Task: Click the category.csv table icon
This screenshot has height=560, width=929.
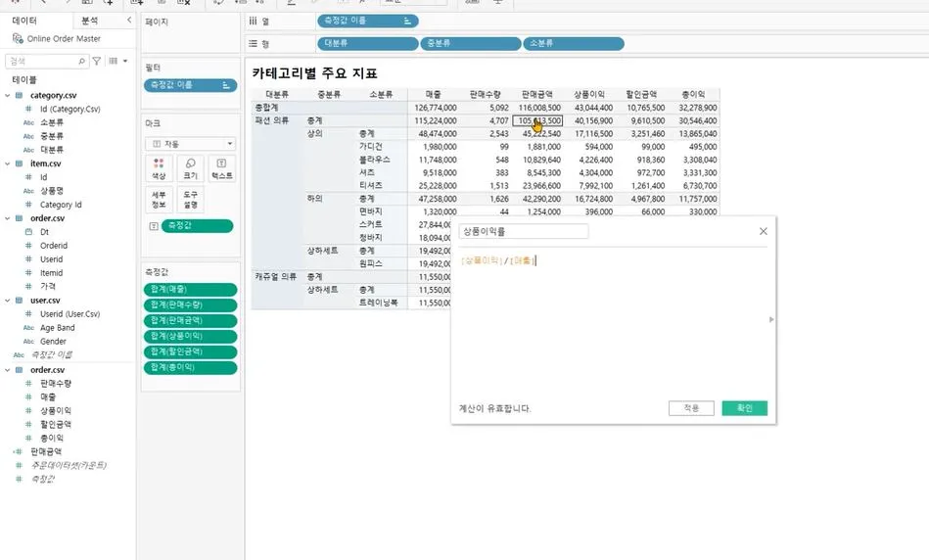Action: click(x=19, y=95)
